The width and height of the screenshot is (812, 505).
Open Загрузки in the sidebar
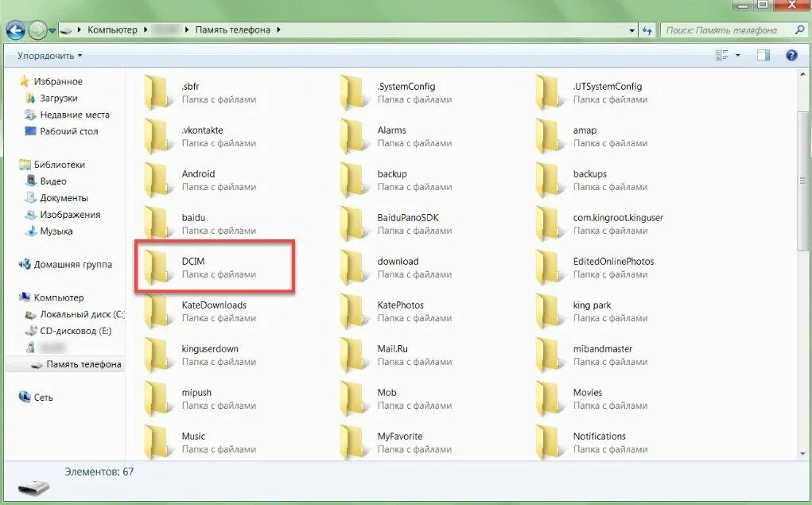tap(59, 98)
